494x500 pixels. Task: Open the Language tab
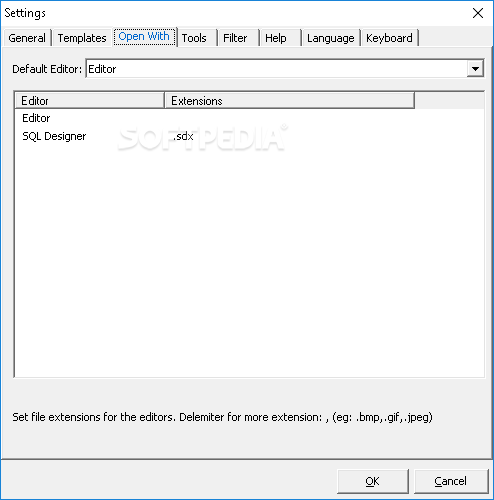coord(331,38)
